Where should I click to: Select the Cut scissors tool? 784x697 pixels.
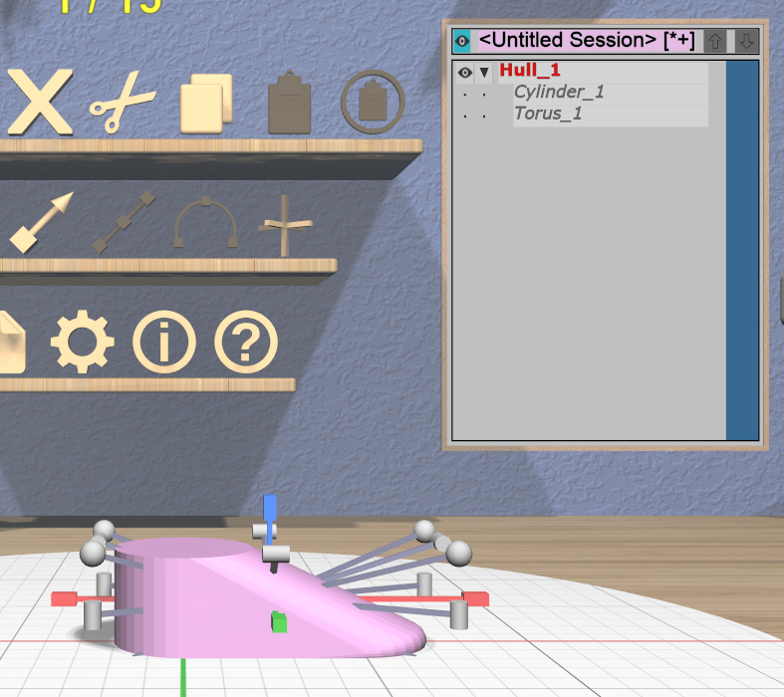point(123,104)
